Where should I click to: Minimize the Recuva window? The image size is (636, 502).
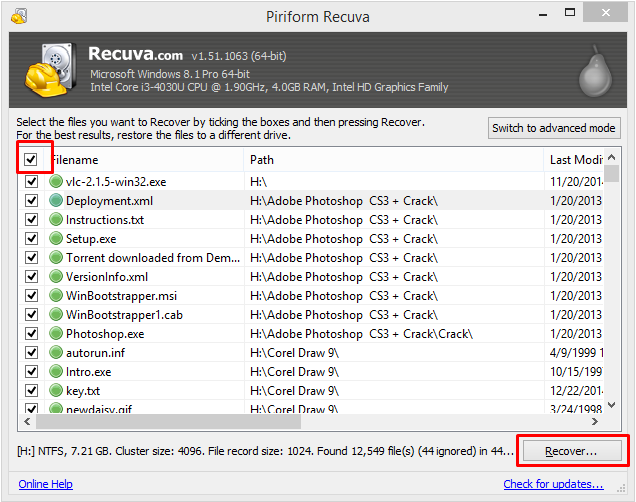(543, 15)
